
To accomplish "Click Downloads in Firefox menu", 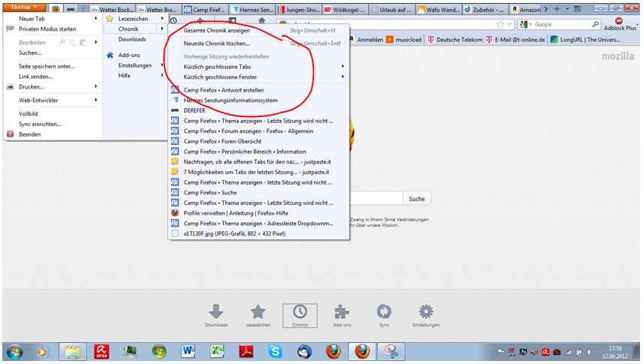I will (135, 39).
